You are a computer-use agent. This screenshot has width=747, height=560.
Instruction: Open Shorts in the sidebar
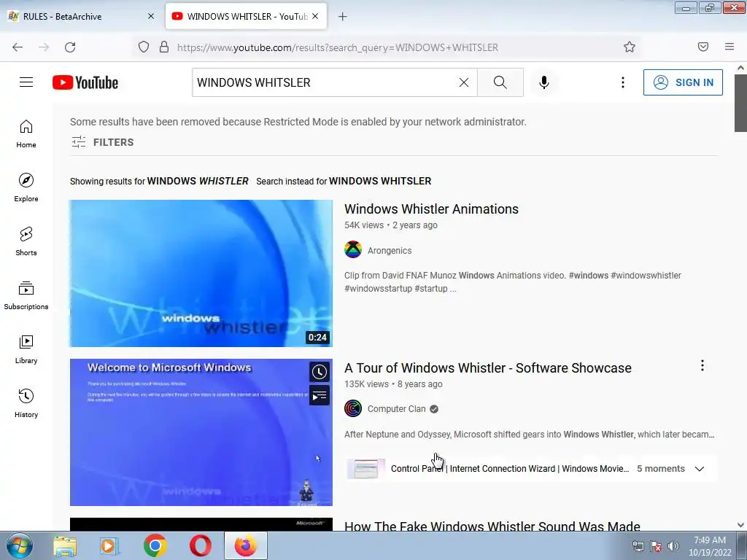tap(26, 241)
